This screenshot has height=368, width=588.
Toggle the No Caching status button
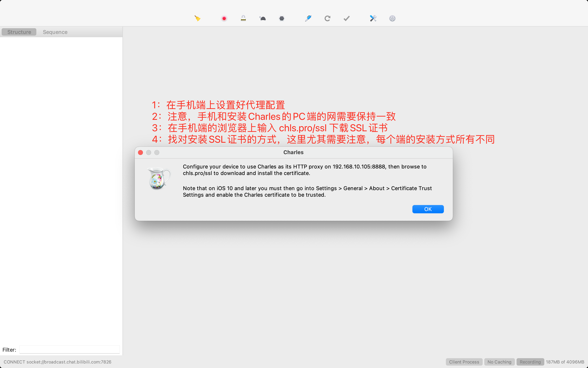pyautogui.click(x=499, y=362)
